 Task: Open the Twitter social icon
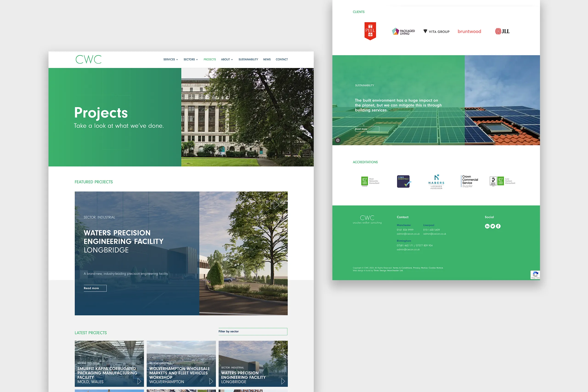(492, 226)
